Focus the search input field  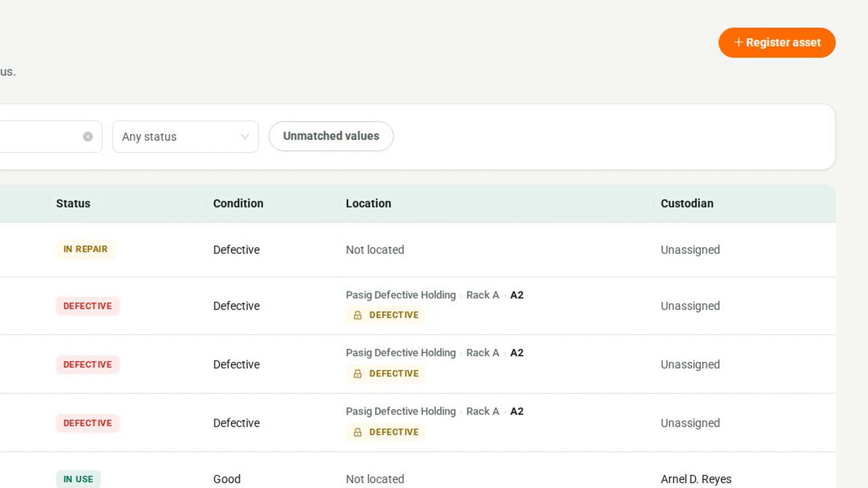tap(51, 136)
